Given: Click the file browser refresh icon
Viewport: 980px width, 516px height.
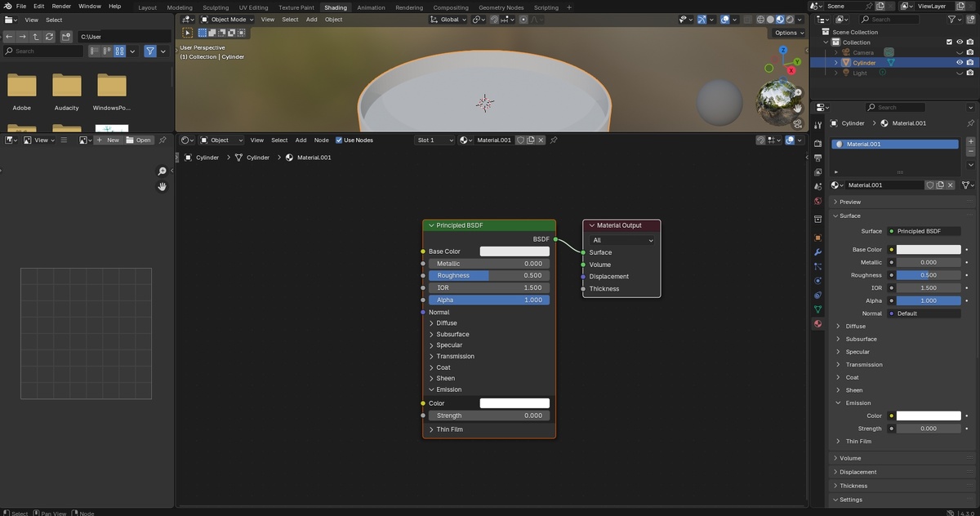Looking at the screenshot, I should point(50,37).
